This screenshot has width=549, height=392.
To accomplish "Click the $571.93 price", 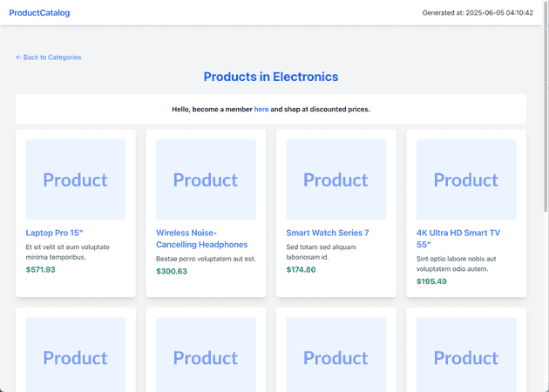I will [x=41, y=269].
